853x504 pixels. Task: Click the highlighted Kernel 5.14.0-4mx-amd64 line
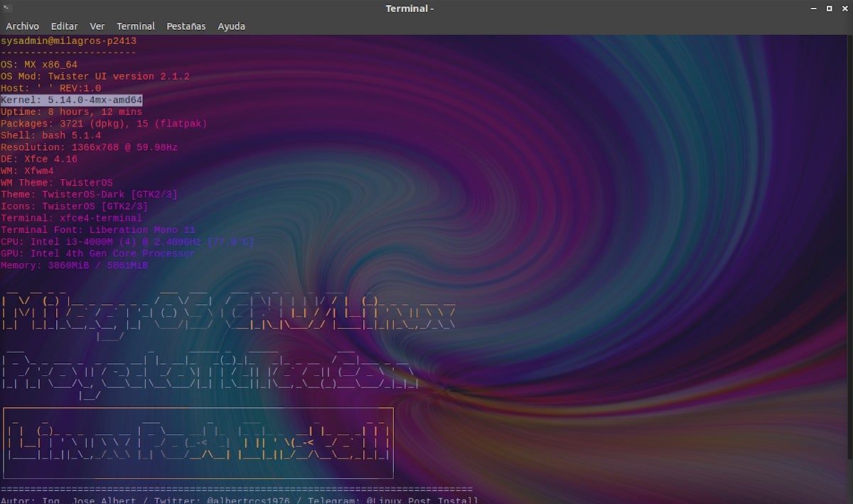pyautogui.click(x=71, y=100)
